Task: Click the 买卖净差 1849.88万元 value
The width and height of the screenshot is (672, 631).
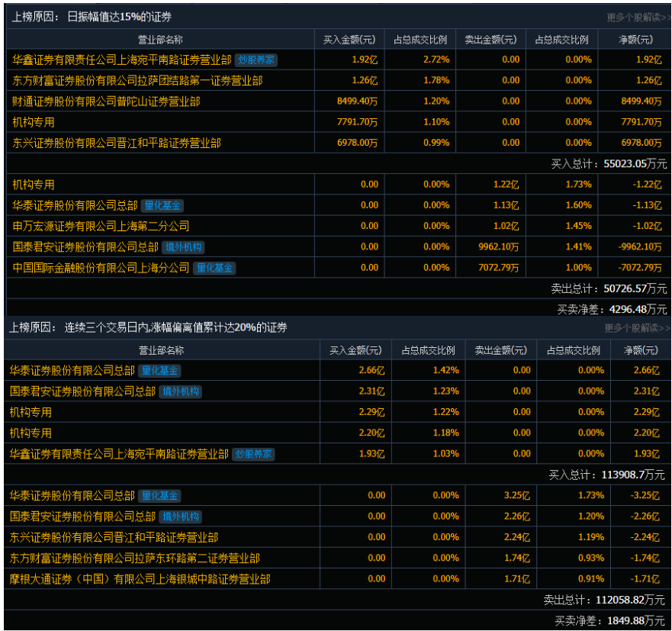Action: pos(610,621)
